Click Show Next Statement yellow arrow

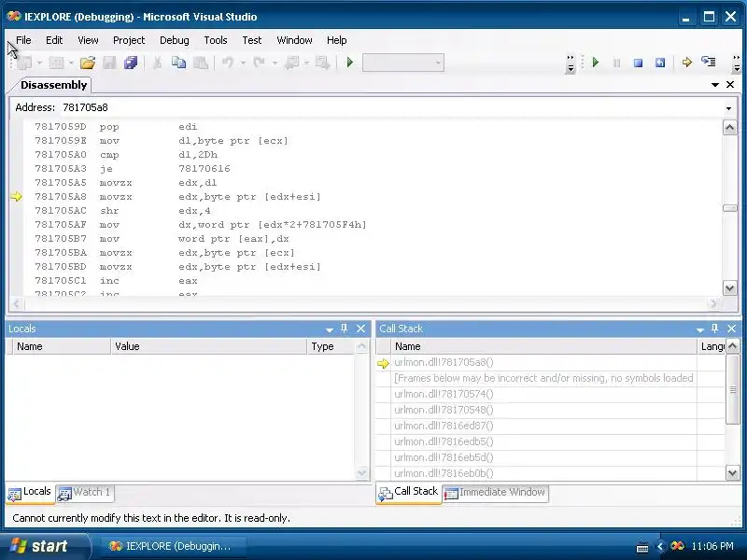[x=687, y=63]
